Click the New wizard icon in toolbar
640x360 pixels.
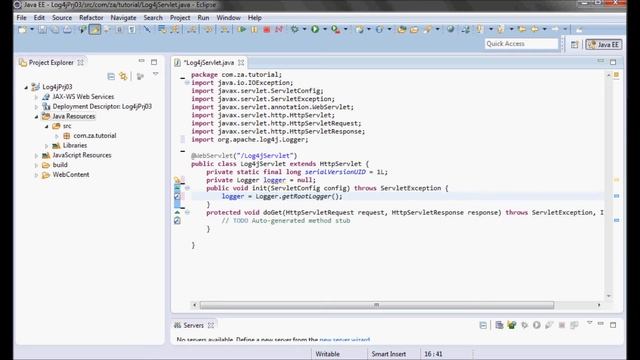tap(22, 29)
